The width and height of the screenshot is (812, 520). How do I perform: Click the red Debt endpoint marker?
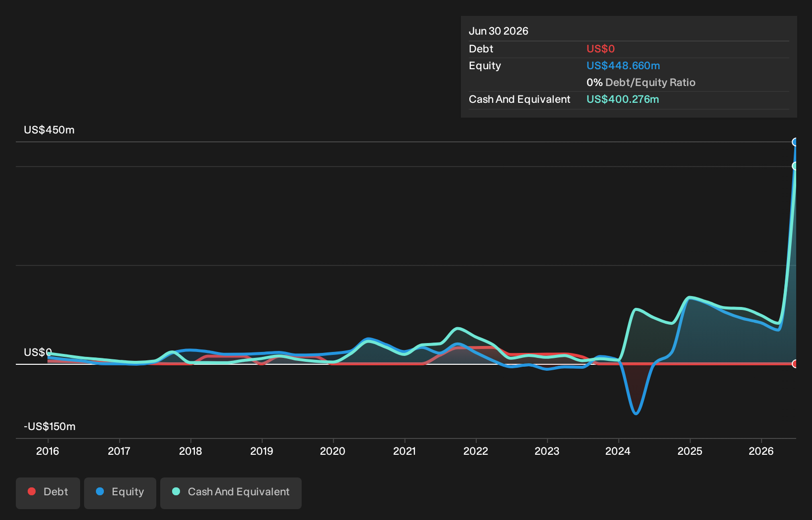[x=795, y=364]
